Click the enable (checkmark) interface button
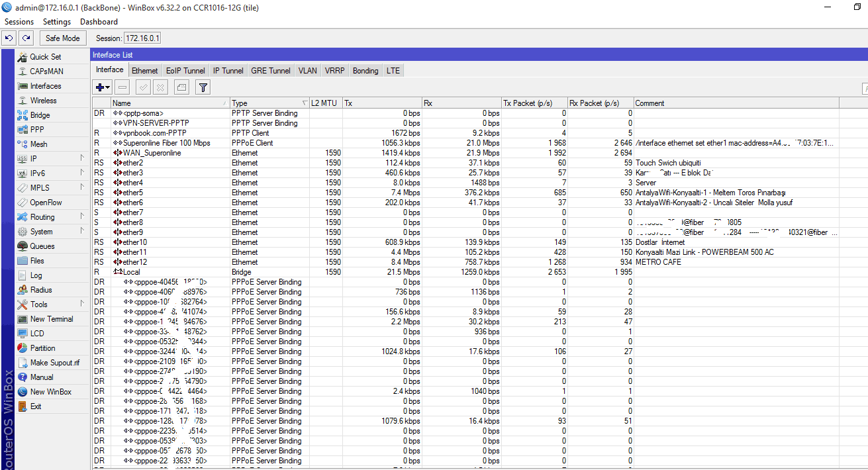 [x=143, y=87]
